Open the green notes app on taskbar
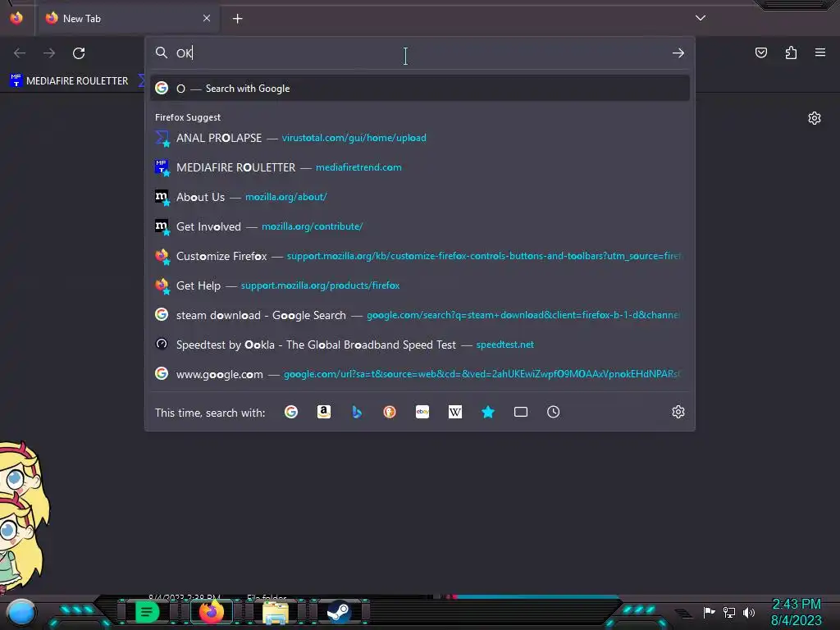The height and width of the screenshot is (630, 840). [147, 612]
